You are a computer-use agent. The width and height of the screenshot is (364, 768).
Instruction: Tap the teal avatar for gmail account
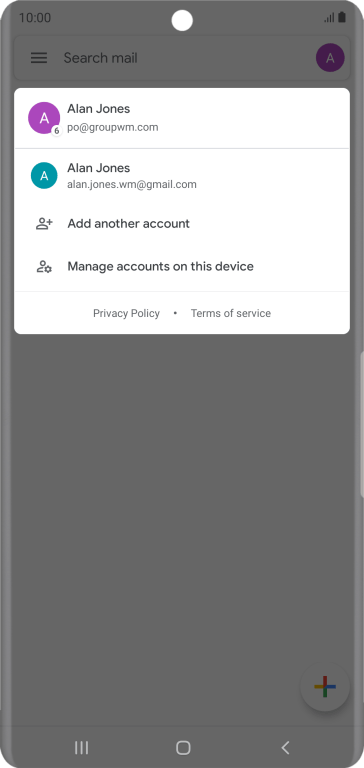pyautogui.click(x=44, y=175)
